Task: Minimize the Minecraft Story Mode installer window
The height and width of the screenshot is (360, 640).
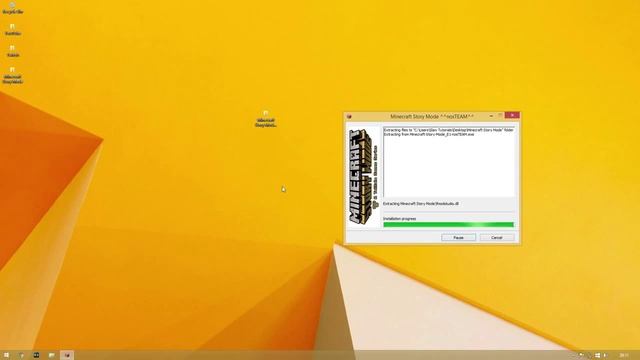Action: [x=491, y=116]
